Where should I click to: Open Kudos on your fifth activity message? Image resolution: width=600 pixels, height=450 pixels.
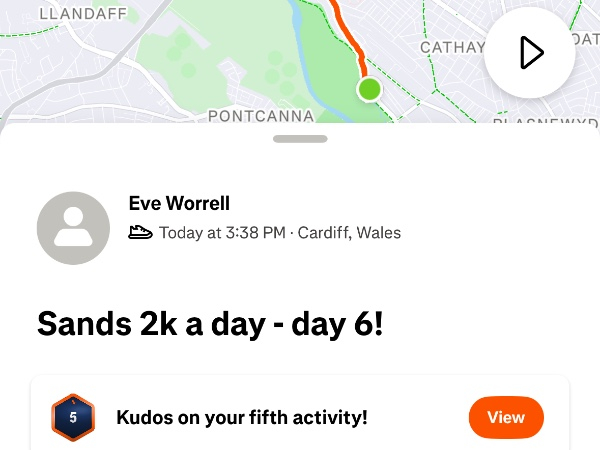pyautogui.click(x=241, y=417)
